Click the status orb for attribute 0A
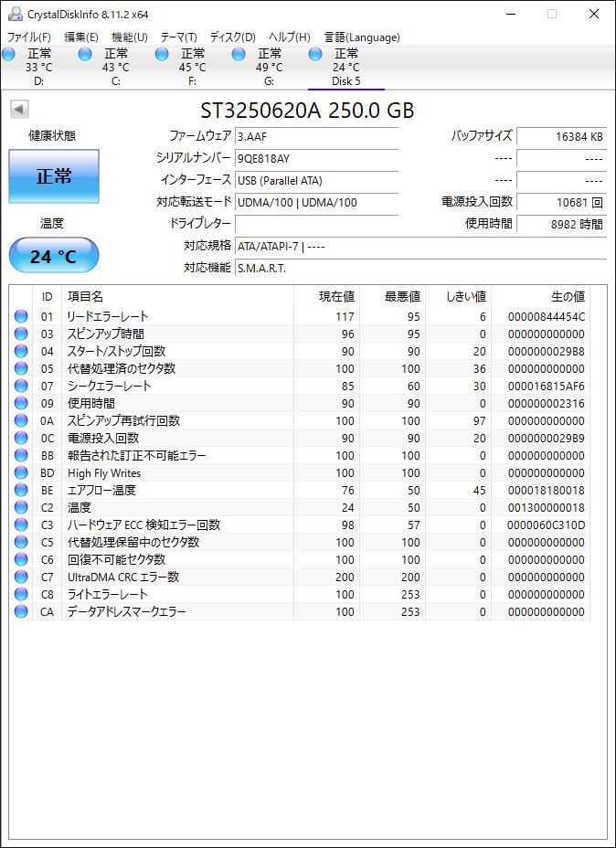This screenshot has height=848, width=616. click(21, 420)
